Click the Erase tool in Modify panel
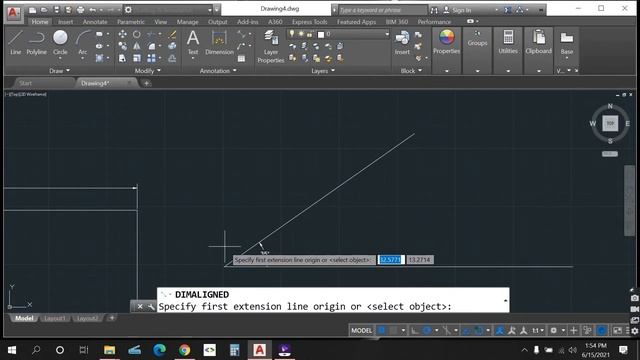Screen dimensions: 640x360 pos(172,34)
